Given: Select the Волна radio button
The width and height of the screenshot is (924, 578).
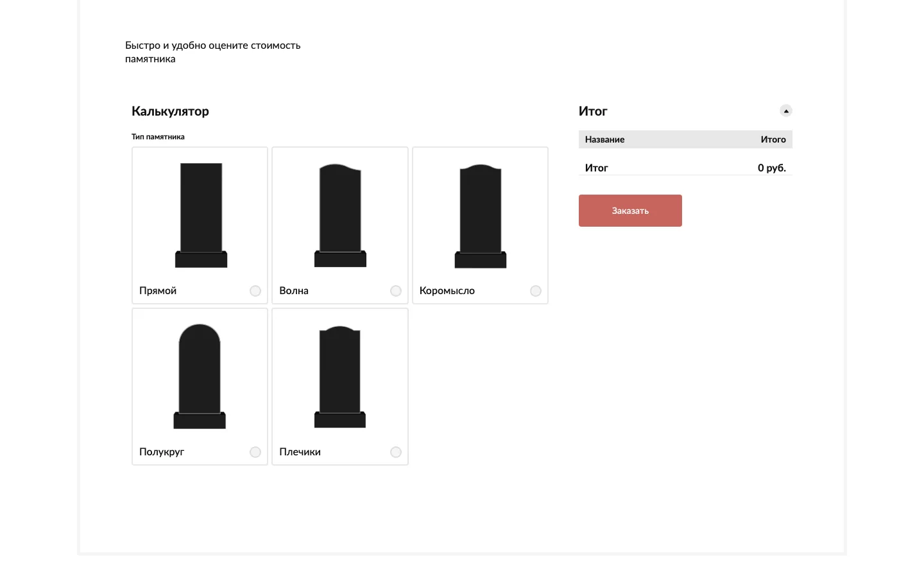Looking at the screenshot, I should [396, 291].
